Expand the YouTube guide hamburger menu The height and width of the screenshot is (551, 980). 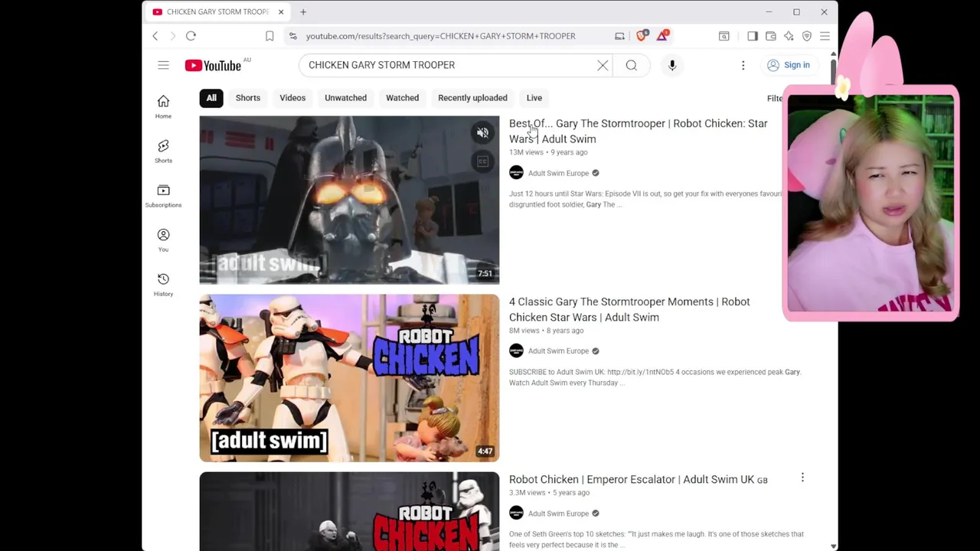click(163, 65)
